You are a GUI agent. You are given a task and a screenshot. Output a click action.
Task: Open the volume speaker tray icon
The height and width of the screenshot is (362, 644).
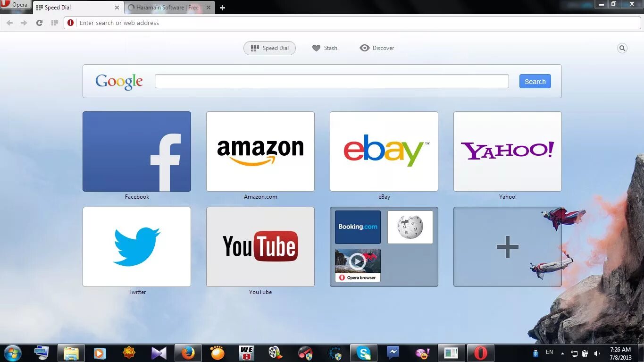coord(597,353)
